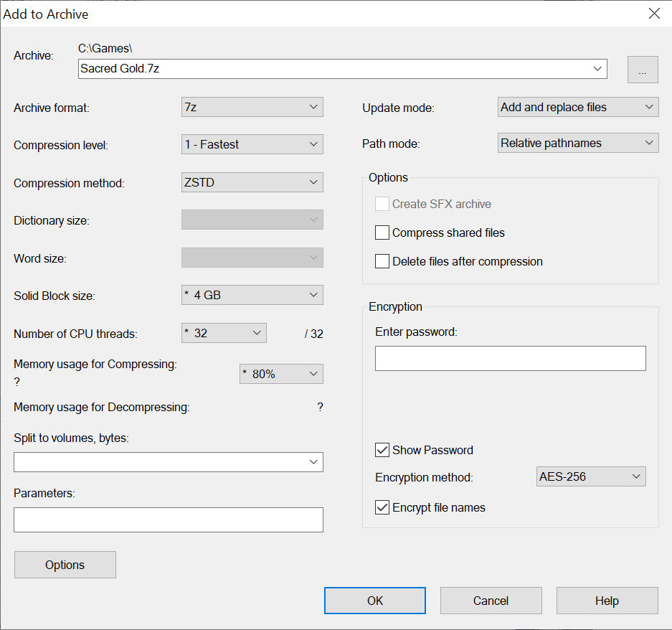
Task: Open the Encryption method dropdown set to AES-256
Action: 591,476
